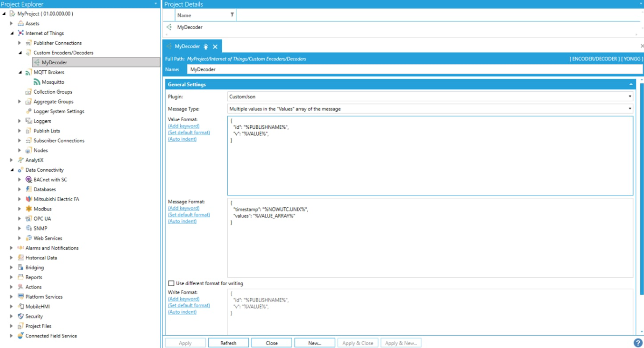Click the Mitsubishi Electric FA icon
Image resolution: width=644 pixels, height=348 pixels.
[29, 199]
